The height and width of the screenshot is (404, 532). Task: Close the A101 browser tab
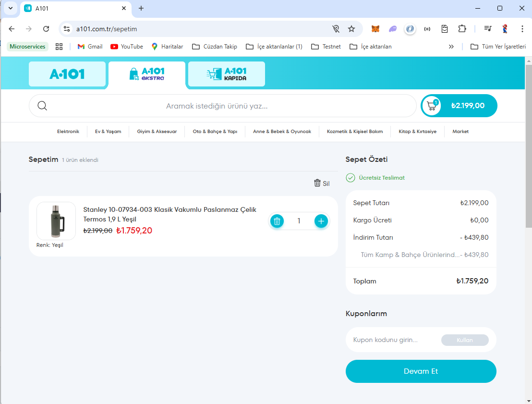pyautogui.click(x=124, y=8)
